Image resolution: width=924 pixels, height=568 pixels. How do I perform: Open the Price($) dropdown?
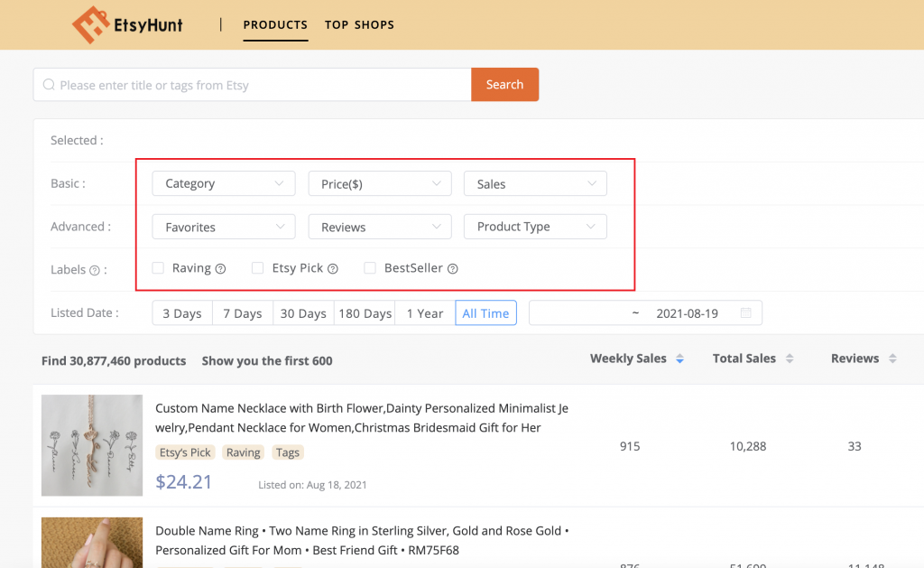379,183
